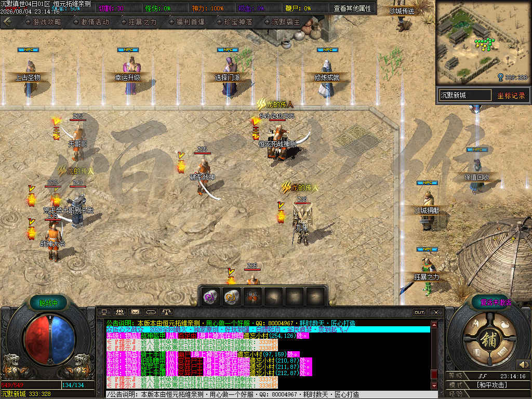Image resolution: width=532 pixels, height=399 pixels.
Task: Select the player 天哥哥
Action: [78, 142]
